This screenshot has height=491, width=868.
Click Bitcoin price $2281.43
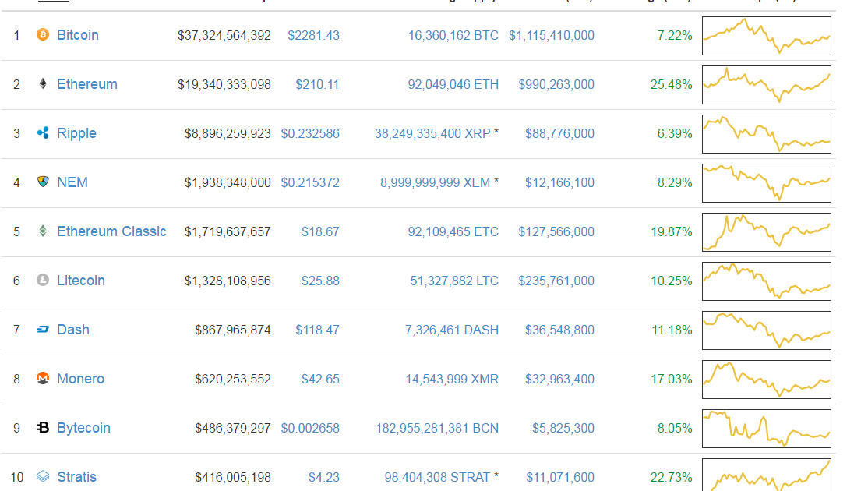coord(313,35)
